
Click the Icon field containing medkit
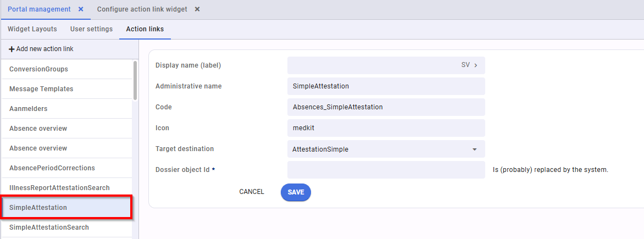[386, 128]
